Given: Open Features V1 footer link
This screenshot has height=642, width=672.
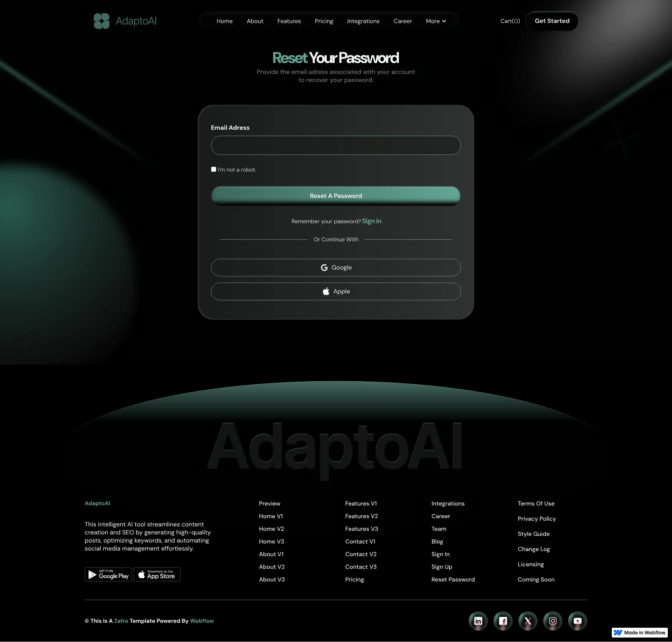Looking at the screenshot, I should click(361, 503).
